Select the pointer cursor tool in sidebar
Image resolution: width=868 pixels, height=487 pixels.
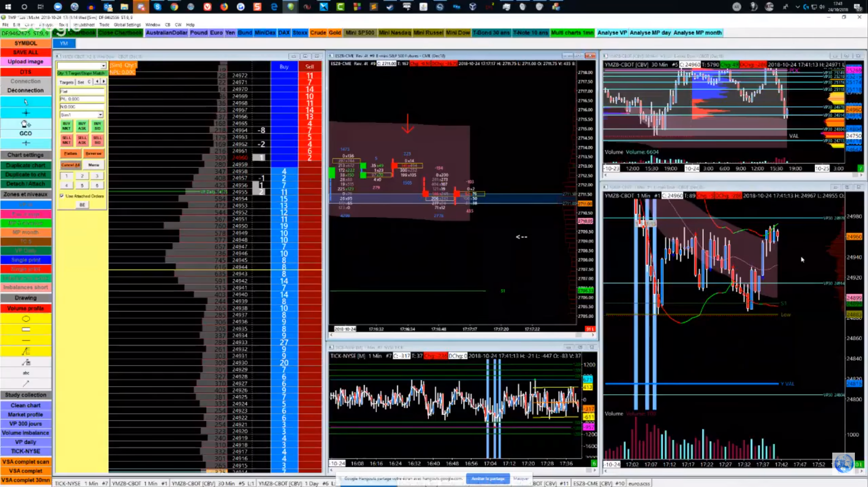(26, 102)
